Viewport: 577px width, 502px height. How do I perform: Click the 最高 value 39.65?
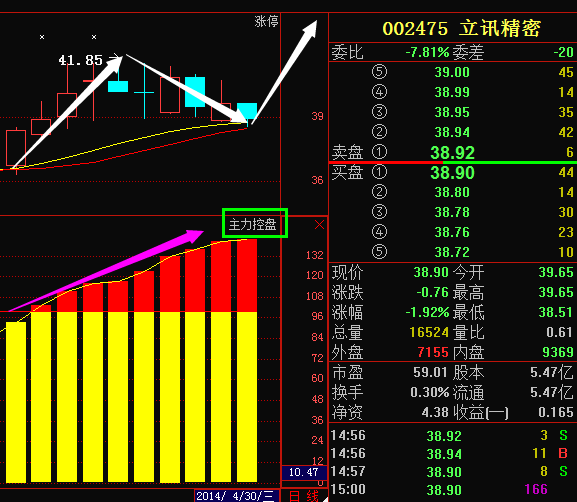coord(556,292)
